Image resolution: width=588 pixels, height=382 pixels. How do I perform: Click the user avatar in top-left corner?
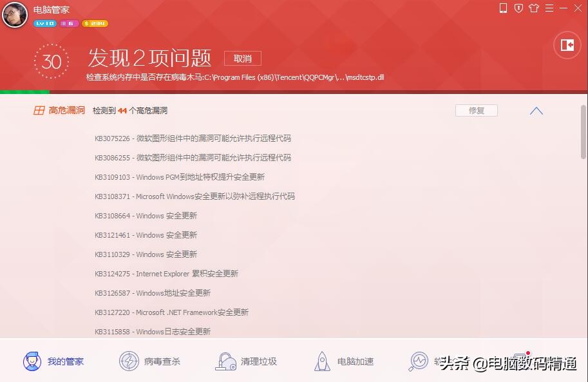pyautogui.click(x=14, y=14)
